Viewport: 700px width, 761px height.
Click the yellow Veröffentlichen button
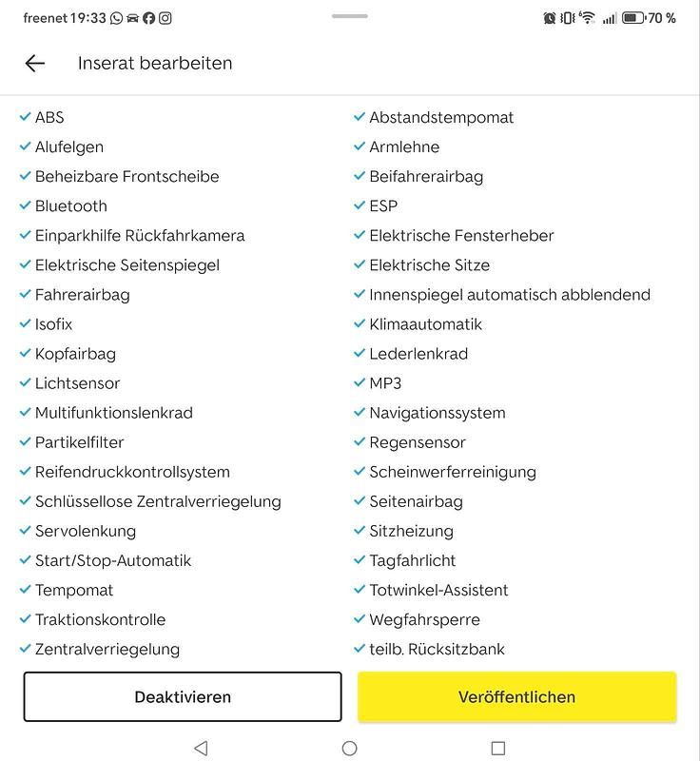click(x=516, y=696)
